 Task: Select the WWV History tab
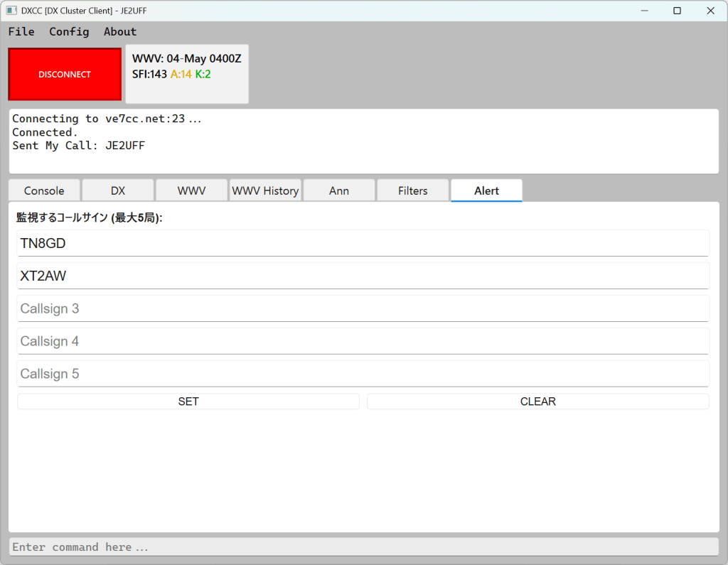point(265,190)
